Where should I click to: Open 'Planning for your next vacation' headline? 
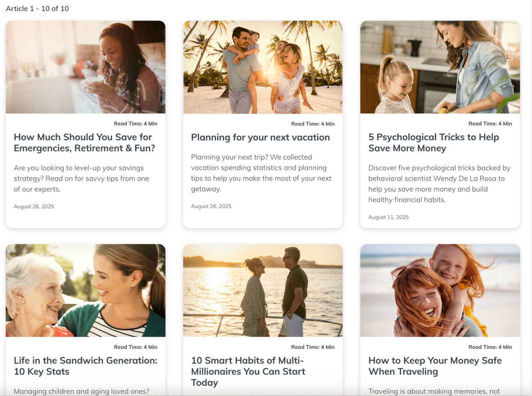(260, 137)
